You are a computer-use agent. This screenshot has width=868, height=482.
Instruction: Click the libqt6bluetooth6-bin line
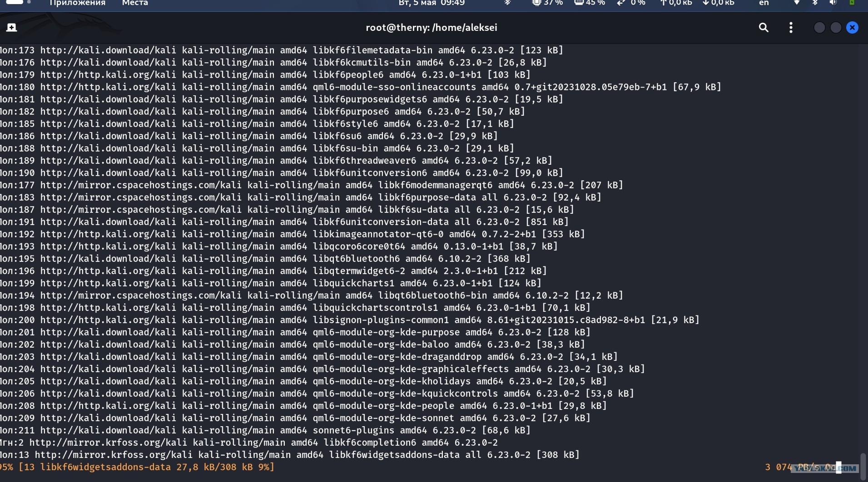(312, 295)
